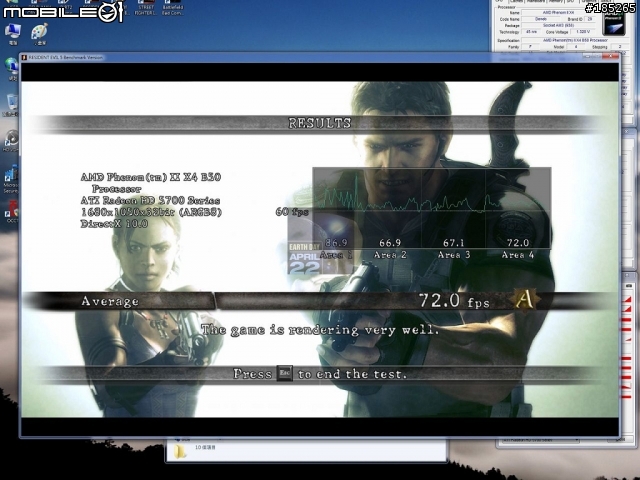Click the ATI Radeon HD 5700 Series text

tap(150, 200)
